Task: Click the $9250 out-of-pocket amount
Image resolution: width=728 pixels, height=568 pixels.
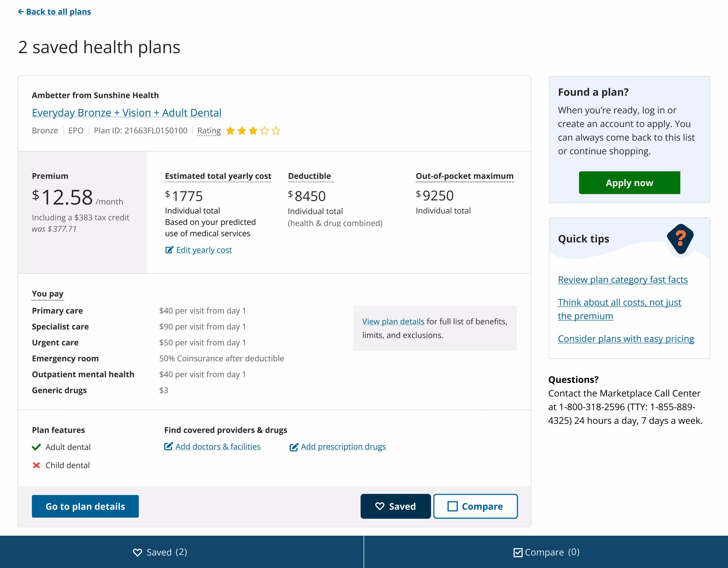Action: click(435, 196)
